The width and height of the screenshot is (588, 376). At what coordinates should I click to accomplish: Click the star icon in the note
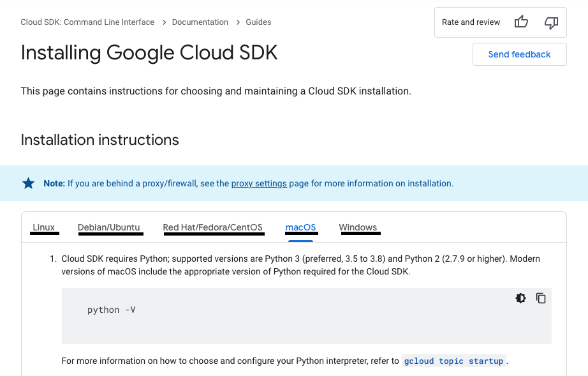(29, 183)
